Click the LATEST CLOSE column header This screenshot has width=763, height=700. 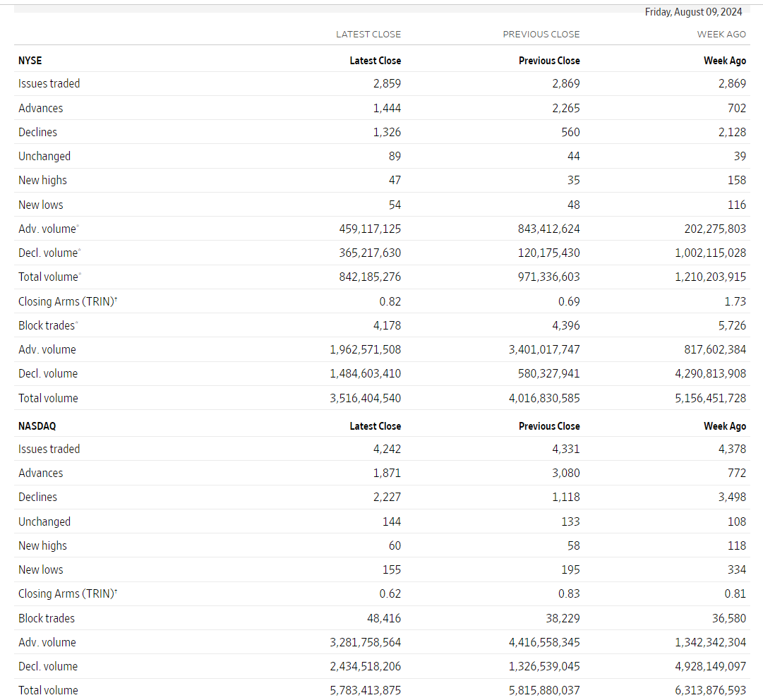pyautogui.click(x=368, y=35)
